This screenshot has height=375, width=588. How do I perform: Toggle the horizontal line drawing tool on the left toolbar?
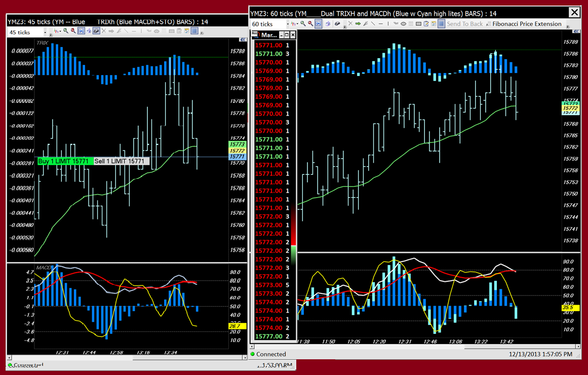pyautogui.click(x=134, y=31)
